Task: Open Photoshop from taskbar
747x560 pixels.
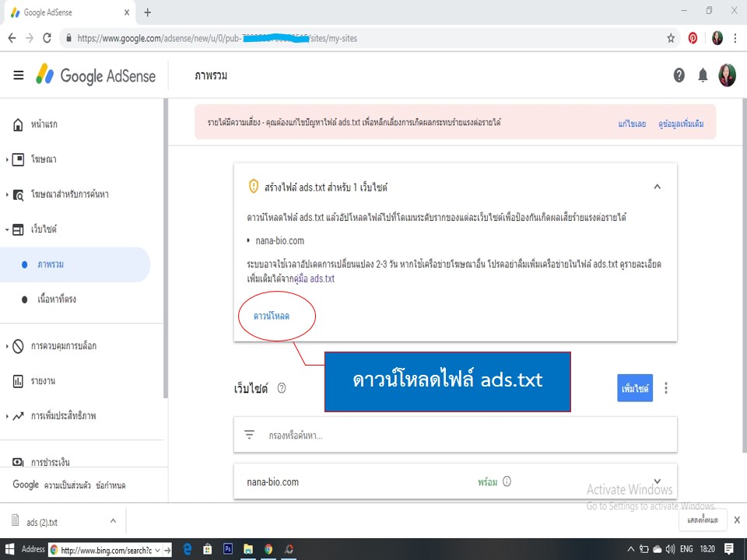Action: [x=228, y=550]
